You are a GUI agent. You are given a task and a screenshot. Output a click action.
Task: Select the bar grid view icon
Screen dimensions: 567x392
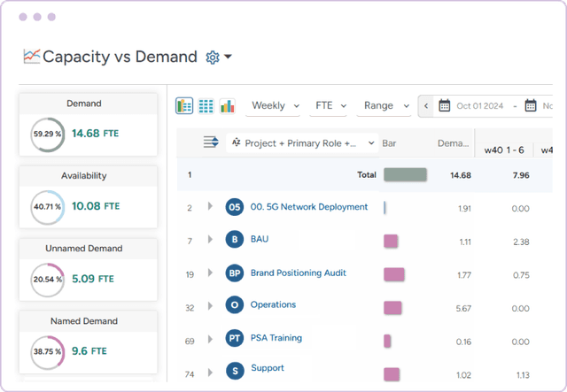click(x=184, y=106)
